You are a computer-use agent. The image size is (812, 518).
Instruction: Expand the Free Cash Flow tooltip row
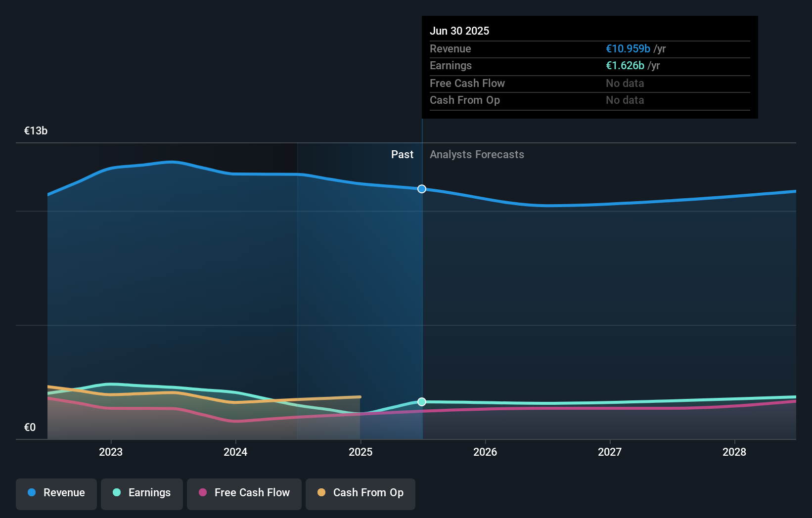pyautogui.click(x=467, y=83)
